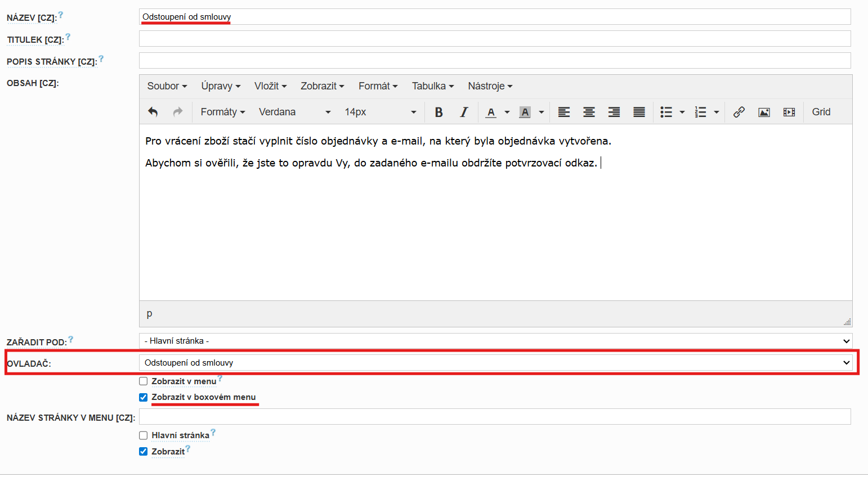Open help icon beside Hlavní stránka checkbox
The height and width of the screenshot is (477, 868).
point(213,433)
